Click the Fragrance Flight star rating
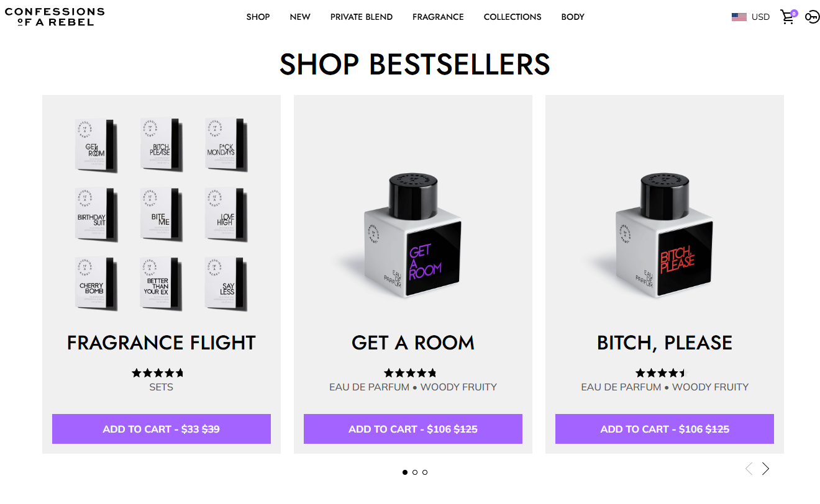Screen dimensions: 820x504 coord(158,372)
